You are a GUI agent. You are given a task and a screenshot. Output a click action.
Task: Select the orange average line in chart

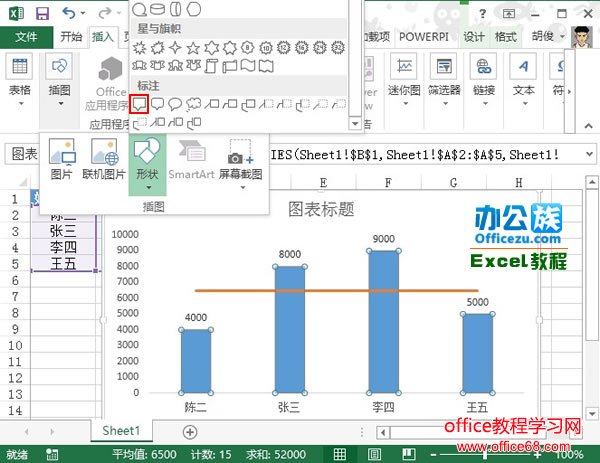pyautogui.click(x=336, y=291)
